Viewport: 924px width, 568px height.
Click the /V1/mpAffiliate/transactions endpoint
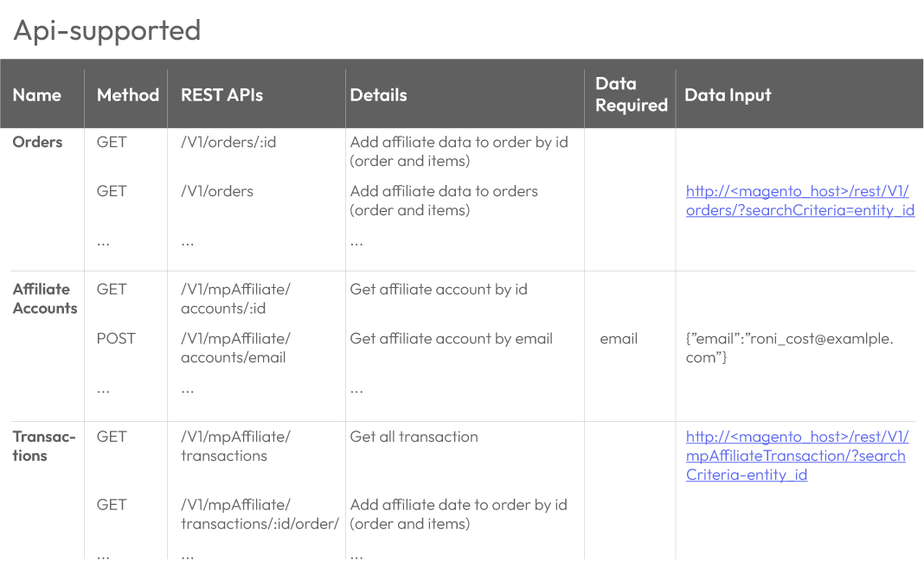point(235,446)
